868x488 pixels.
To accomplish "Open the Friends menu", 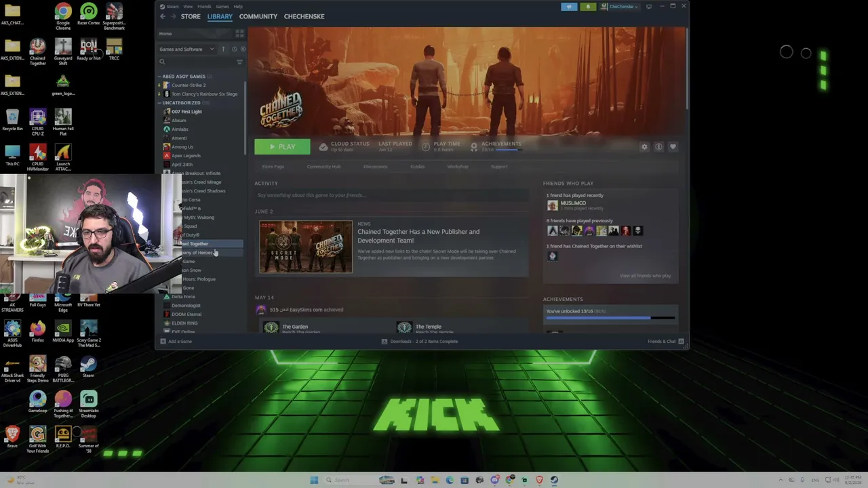I will point(204,7).
